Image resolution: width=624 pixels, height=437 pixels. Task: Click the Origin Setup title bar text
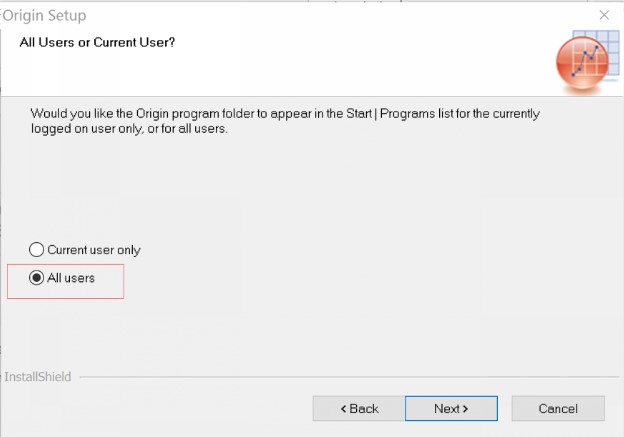click(46, 15)
